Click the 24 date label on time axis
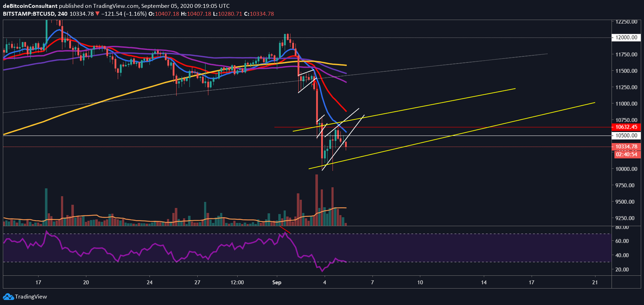The image size is (644, 305). tap(149, 282)
